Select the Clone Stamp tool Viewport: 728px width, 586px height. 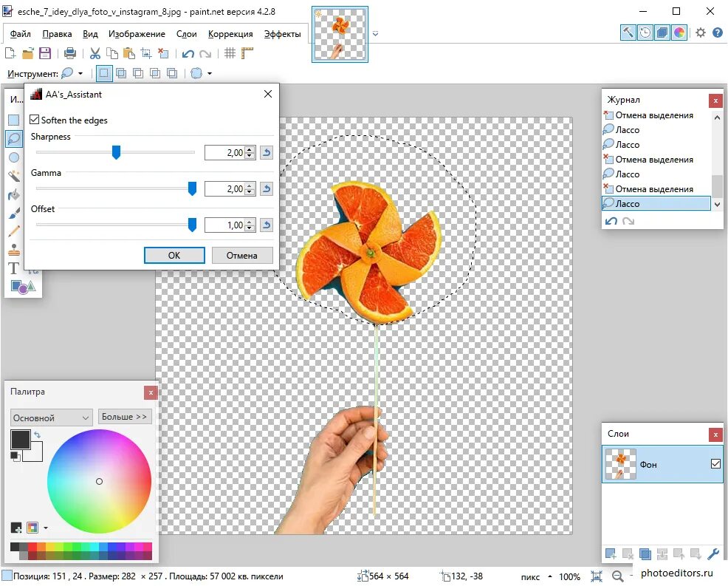[x=14, y=250]
